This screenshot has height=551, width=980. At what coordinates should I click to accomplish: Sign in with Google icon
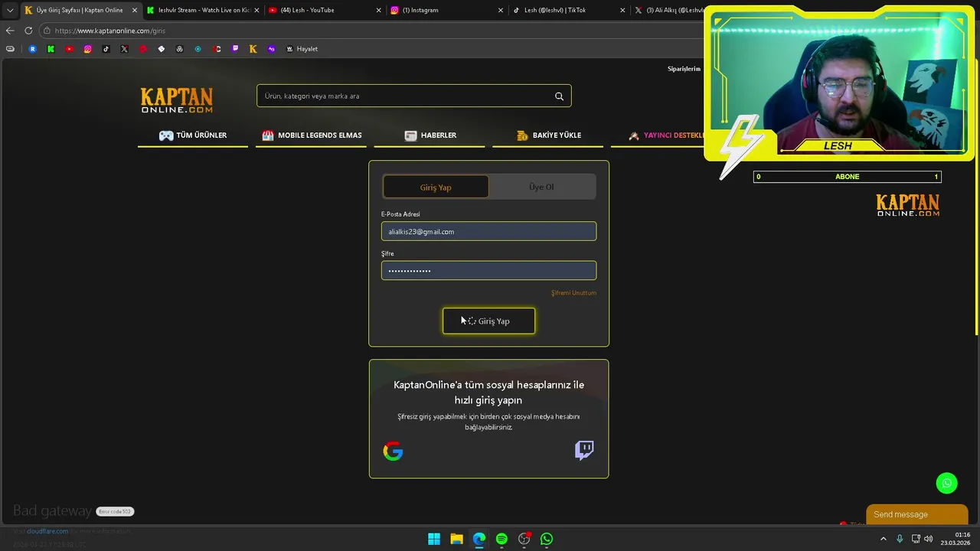[393, 451]
